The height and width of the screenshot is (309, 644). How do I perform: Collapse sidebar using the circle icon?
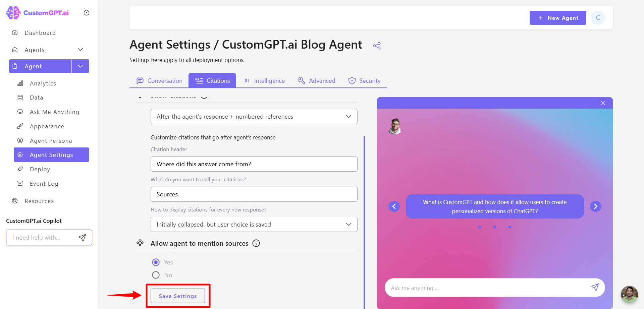[x=87, y=13]
